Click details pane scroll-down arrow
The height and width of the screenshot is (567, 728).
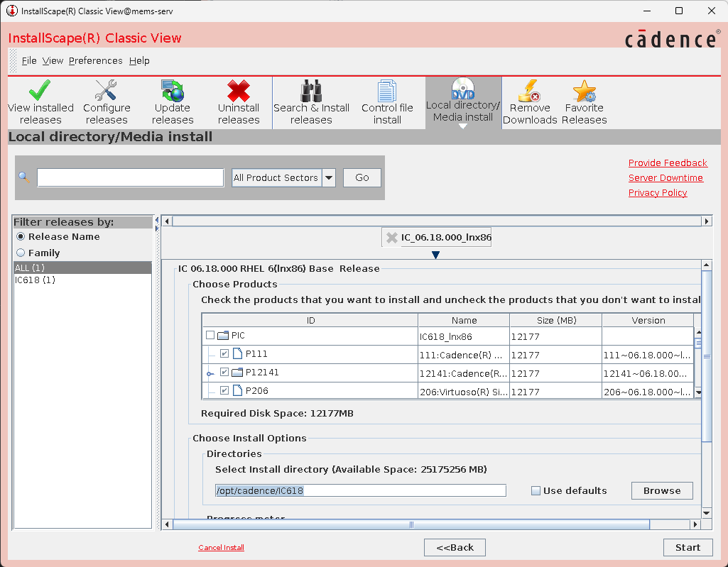[x=707, y=512]
